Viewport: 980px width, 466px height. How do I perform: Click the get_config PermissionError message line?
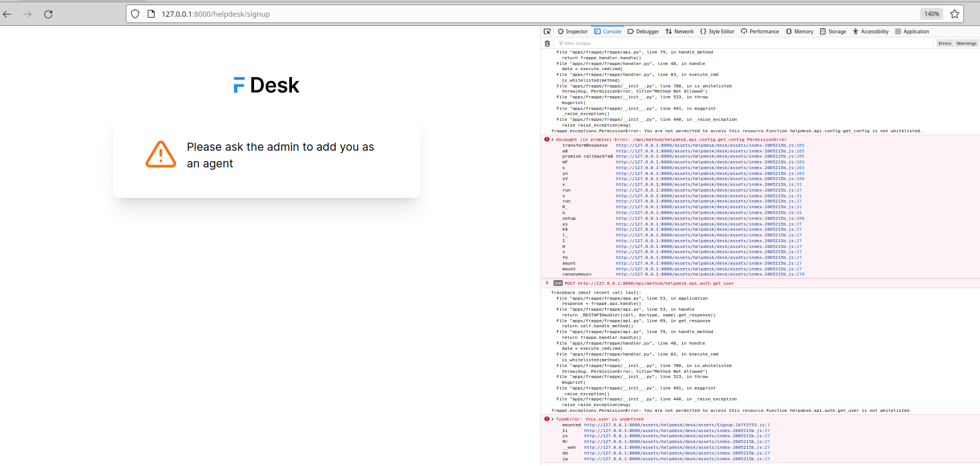pos(737,131)
